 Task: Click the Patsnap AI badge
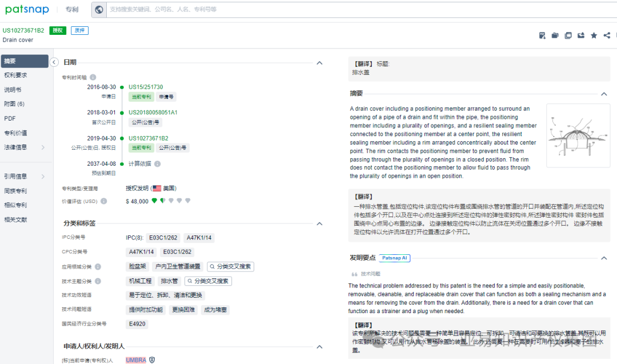[x=394, y=258]
